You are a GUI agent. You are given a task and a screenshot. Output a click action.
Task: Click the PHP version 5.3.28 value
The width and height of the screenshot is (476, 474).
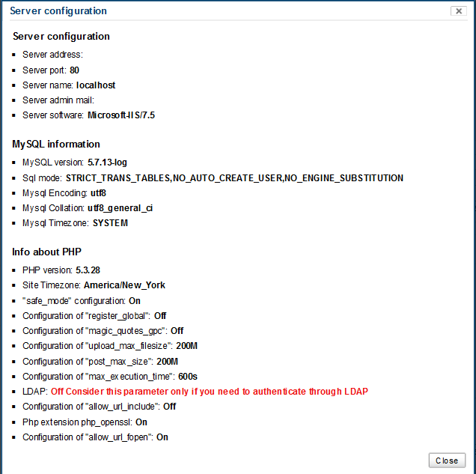point(88,270)
